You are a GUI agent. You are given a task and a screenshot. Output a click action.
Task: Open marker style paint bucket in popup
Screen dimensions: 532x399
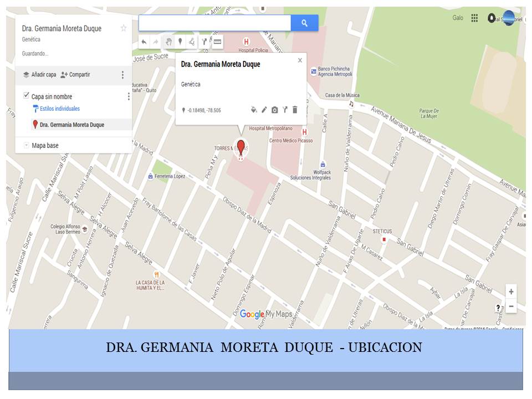tap(254, 110)
